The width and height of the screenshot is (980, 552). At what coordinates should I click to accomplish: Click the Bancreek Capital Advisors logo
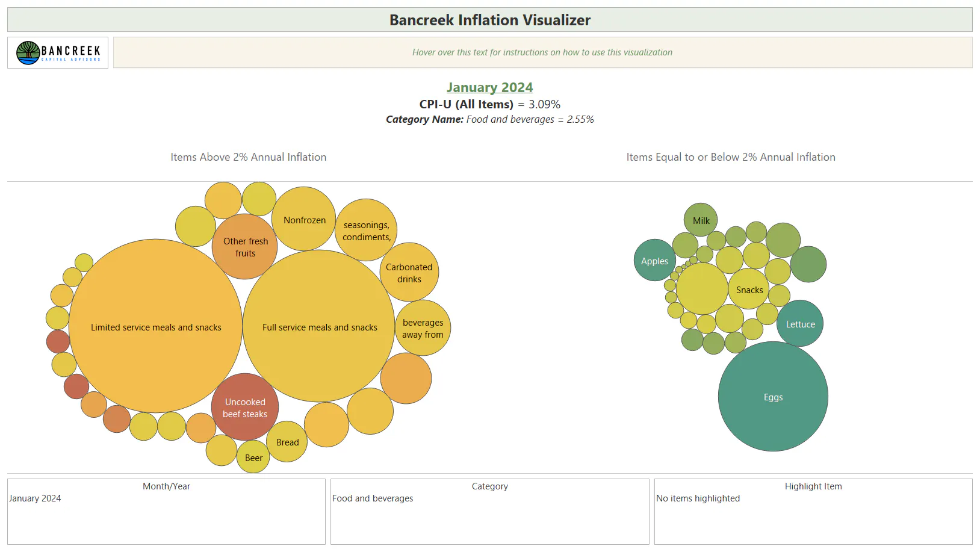point(58,53)
